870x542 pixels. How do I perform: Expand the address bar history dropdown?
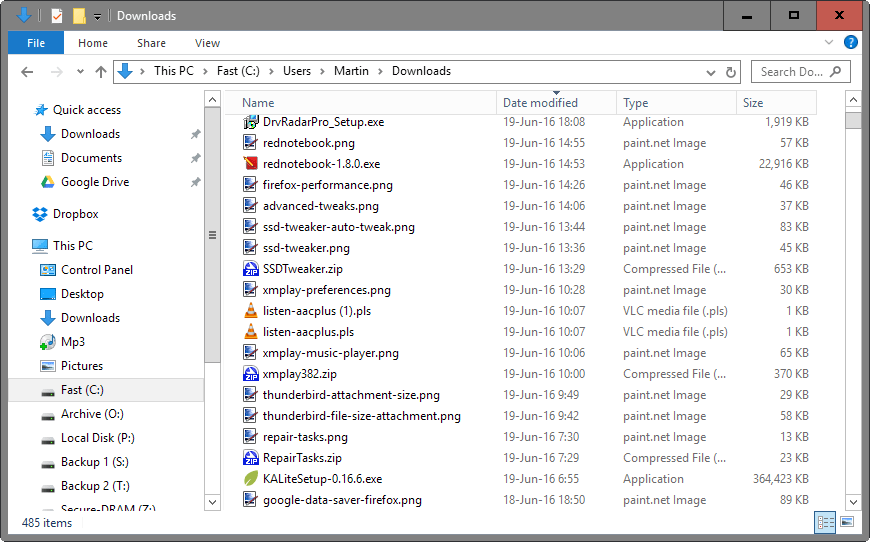click(x=711, y=72)
